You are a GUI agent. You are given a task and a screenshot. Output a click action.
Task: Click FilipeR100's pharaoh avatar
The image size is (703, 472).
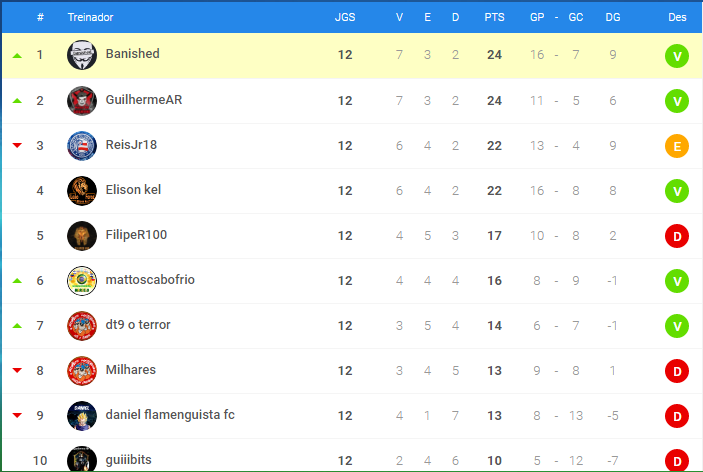[x=82, y=236]
